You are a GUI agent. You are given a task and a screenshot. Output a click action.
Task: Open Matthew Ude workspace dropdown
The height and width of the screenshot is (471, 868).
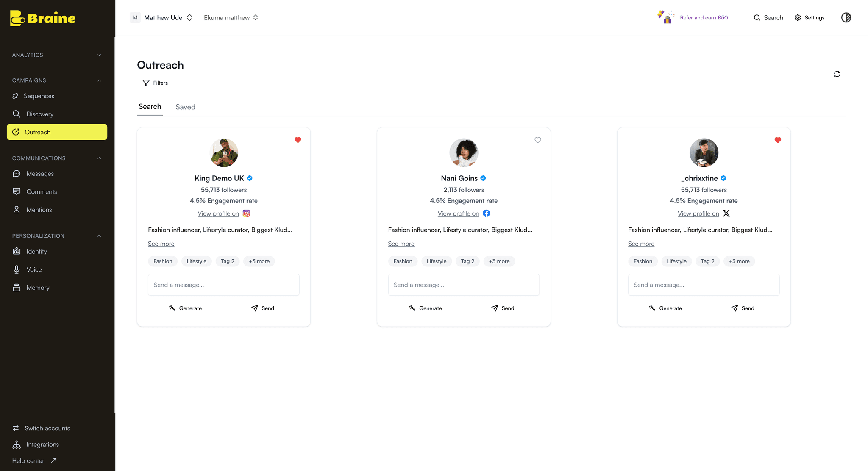[x=189, y=17]
